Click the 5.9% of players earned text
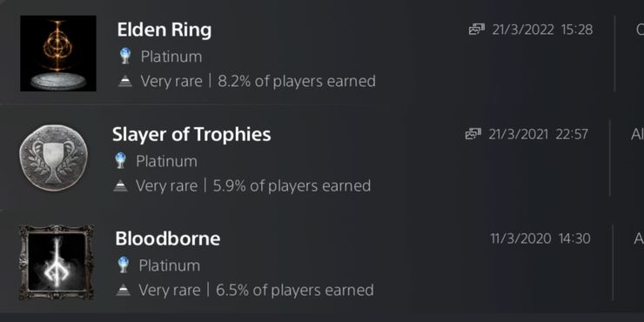The width and height of the screenshot is (644, 322). [x=292, y=186]
